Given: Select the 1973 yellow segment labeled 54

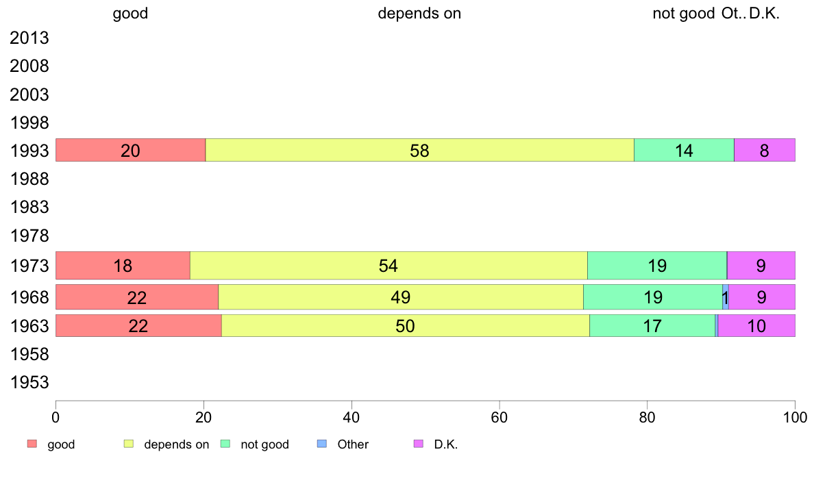Looking at the screenshot, I should pyautogui.click(x=388, y=265).
